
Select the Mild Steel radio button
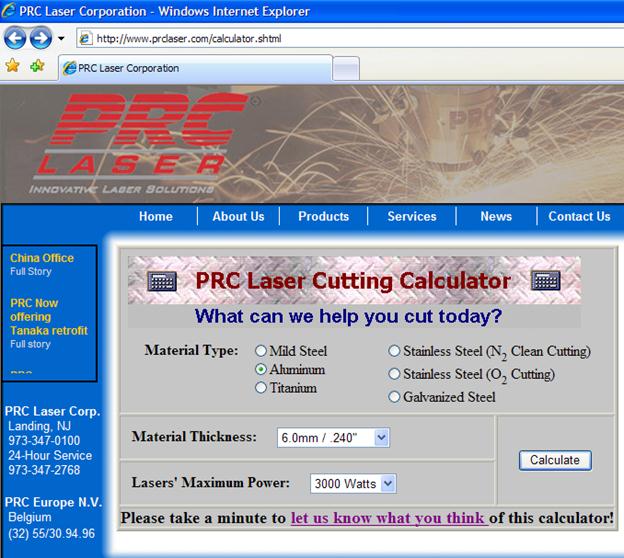(x=261, y=351)
